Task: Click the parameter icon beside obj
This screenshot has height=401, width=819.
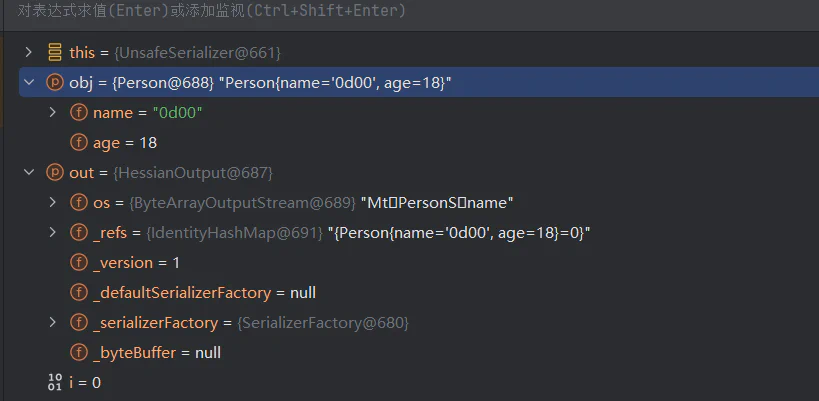Action: click(55, 82)
